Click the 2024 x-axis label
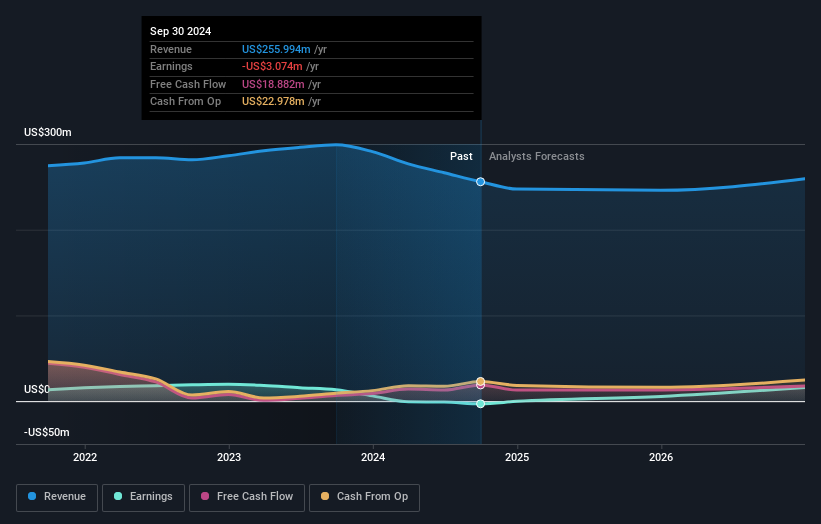The image size is (821, 524). pos(373,457)
